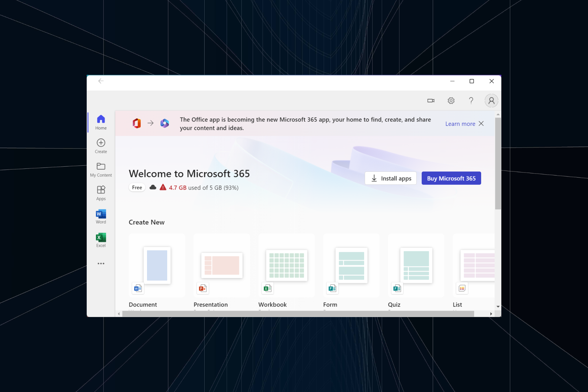Create a new Form thumbnail
Viewport: 588px width, 392px height.
coord(351,265)
